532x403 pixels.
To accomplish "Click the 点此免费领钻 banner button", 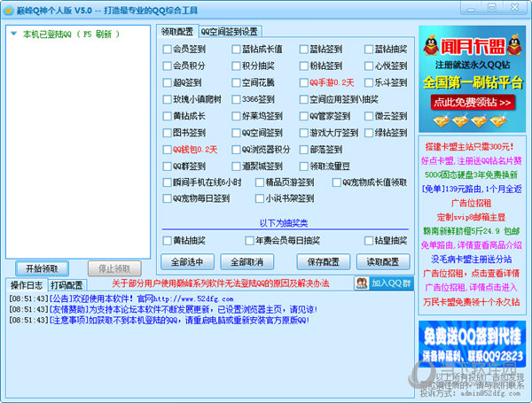I will 473,103.
